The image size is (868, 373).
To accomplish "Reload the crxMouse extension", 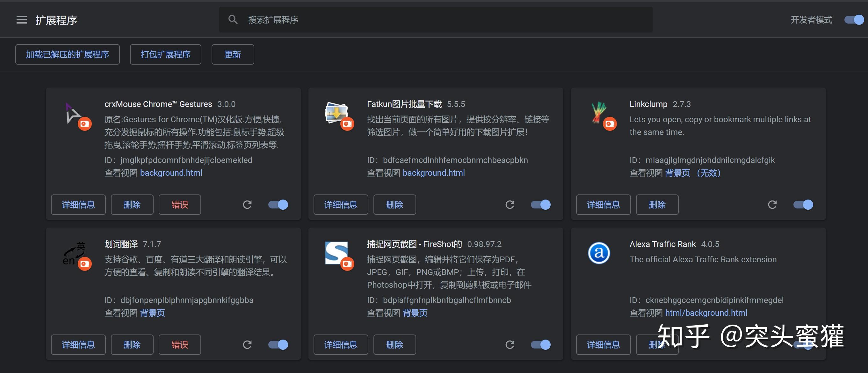I will coord(247,205).
